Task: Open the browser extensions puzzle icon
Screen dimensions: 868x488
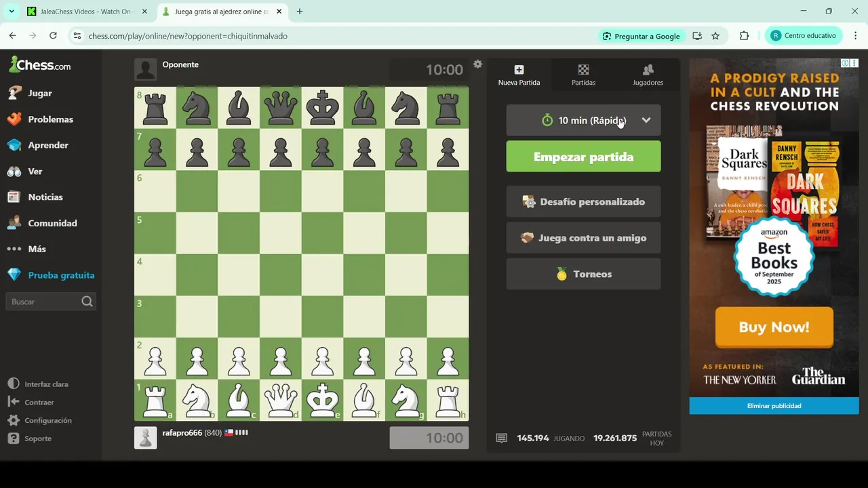Action: [744, 36]
